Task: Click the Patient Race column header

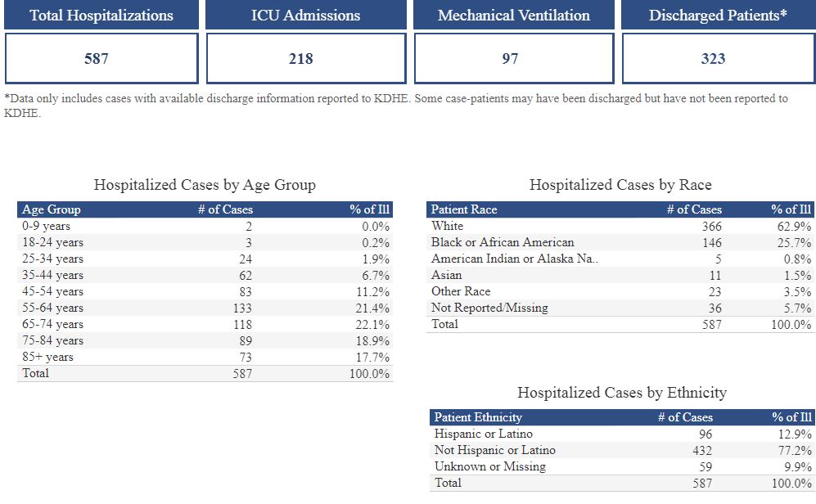Action: (x=464, y=209)
